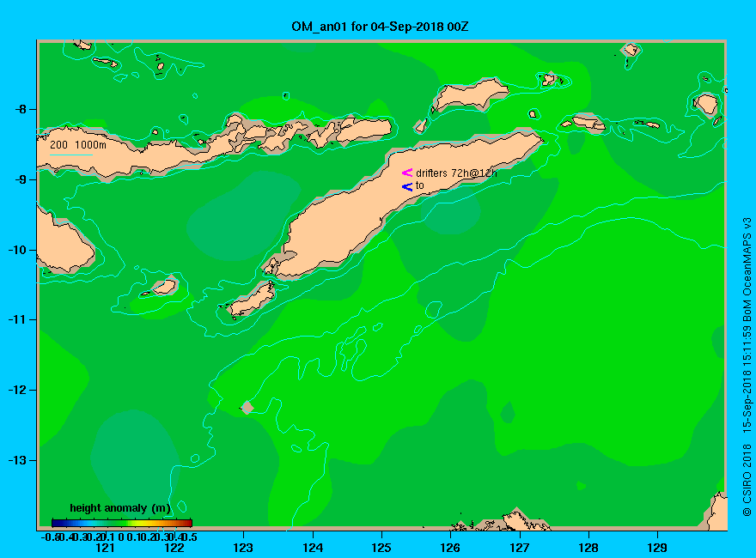Click longitude label '124'
This screenshot has height=558, width=756.
[x=313, y=548]
